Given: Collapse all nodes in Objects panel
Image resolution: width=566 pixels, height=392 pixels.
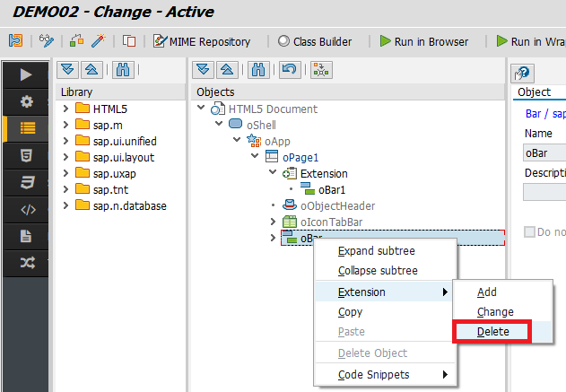Looking at the screenshot, I should coord(227,70).
